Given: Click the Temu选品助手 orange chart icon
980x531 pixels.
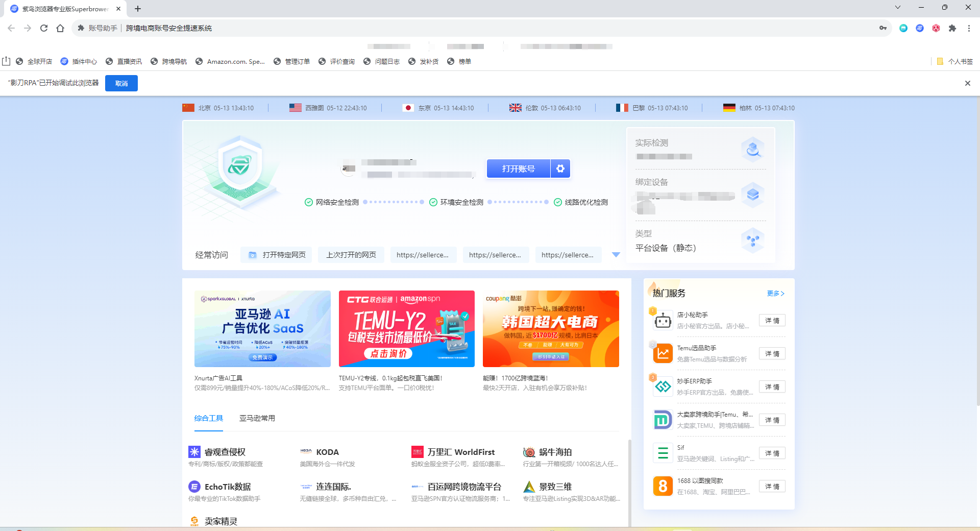Looking at the screenshot, I should (x=663, y=353).
